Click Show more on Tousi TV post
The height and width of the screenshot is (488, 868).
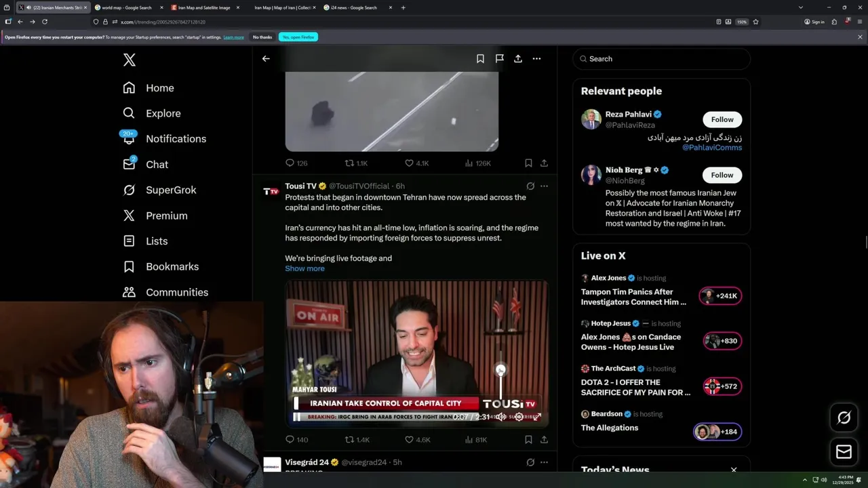point(304,268)
